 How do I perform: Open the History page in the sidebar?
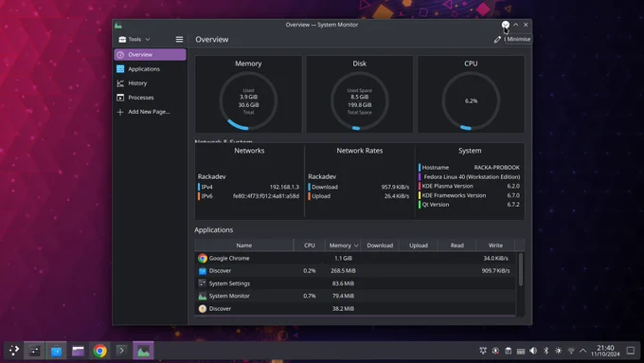click(x=150, y=83)
